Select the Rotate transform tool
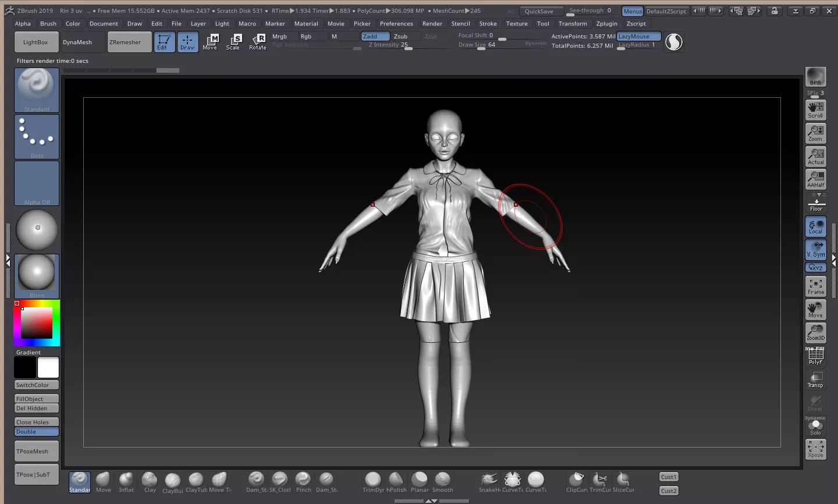Viewport: 838px width, 504px height. 258,41
